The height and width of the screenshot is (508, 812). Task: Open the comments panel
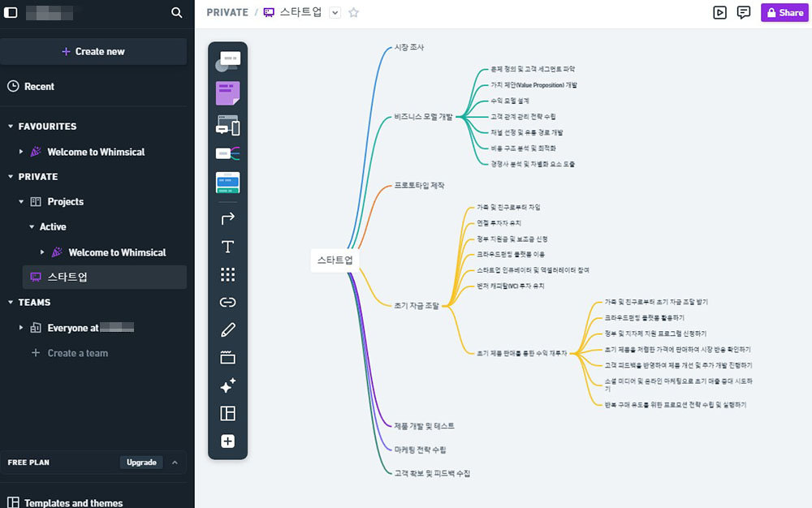coord(743,13)
